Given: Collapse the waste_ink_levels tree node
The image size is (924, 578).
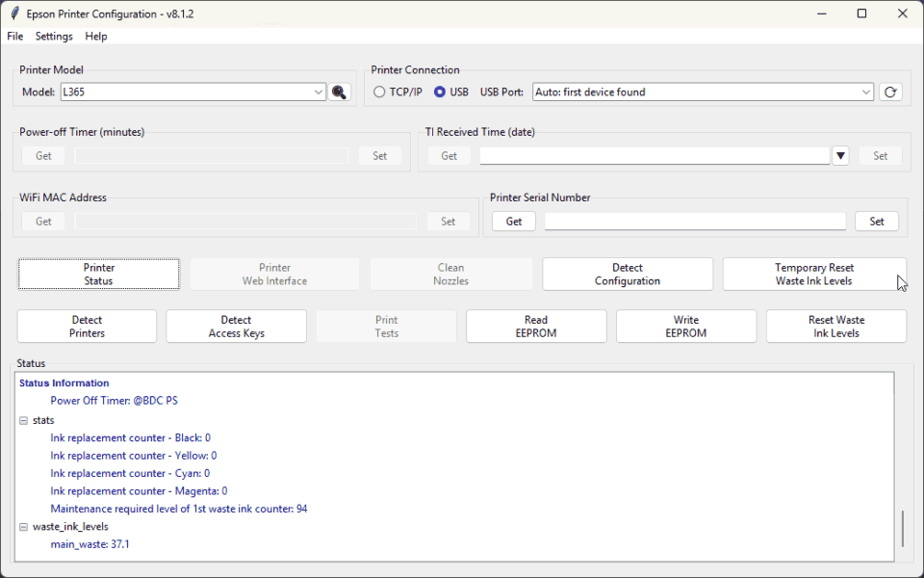Looking at the screenshot, I should click(x=23, y=527).
